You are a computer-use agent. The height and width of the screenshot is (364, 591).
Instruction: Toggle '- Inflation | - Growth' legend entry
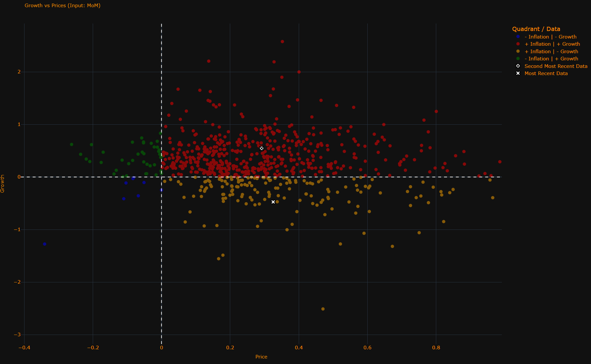click(x=550, y=37)
